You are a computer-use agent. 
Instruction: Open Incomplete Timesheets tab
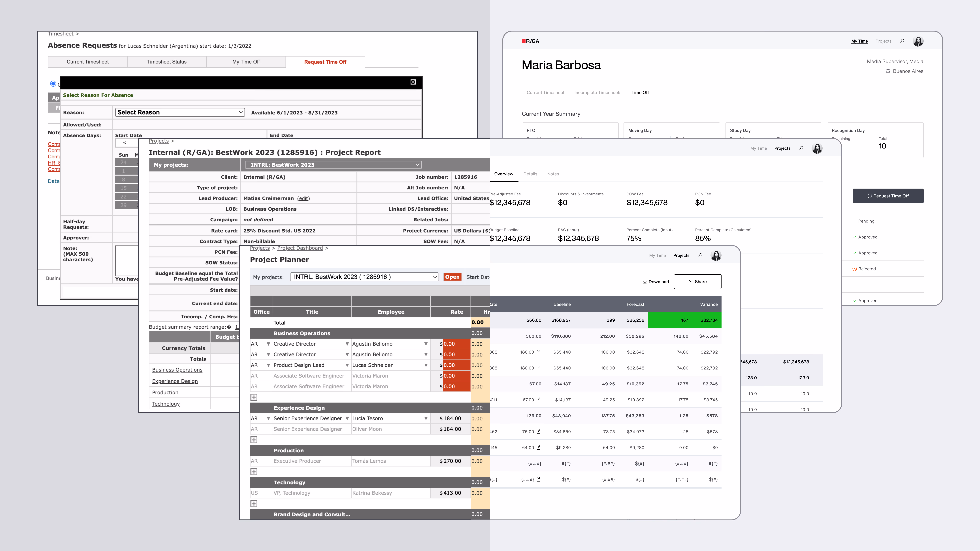click(598, 92)
